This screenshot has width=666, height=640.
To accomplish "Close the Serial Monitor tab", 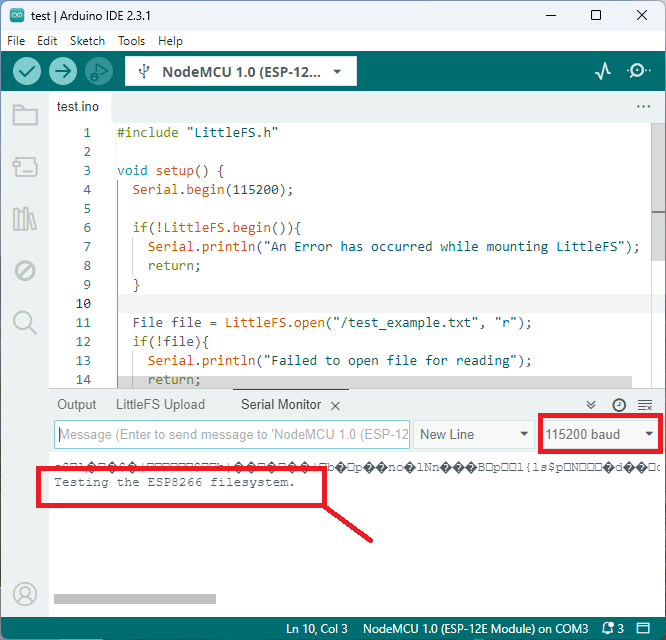I will point(336,405).
